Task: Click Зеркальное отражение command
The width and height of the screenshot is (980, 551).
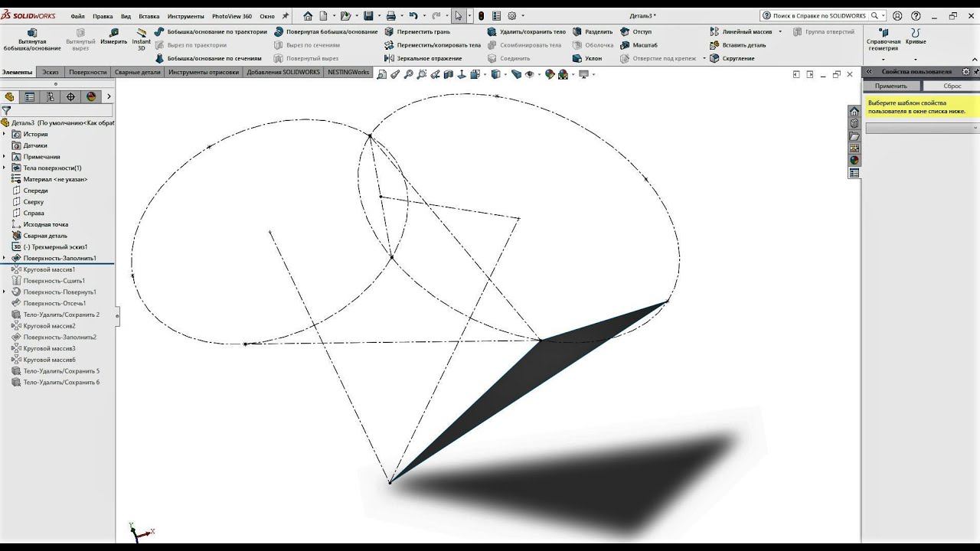Action: click(423, 58)
